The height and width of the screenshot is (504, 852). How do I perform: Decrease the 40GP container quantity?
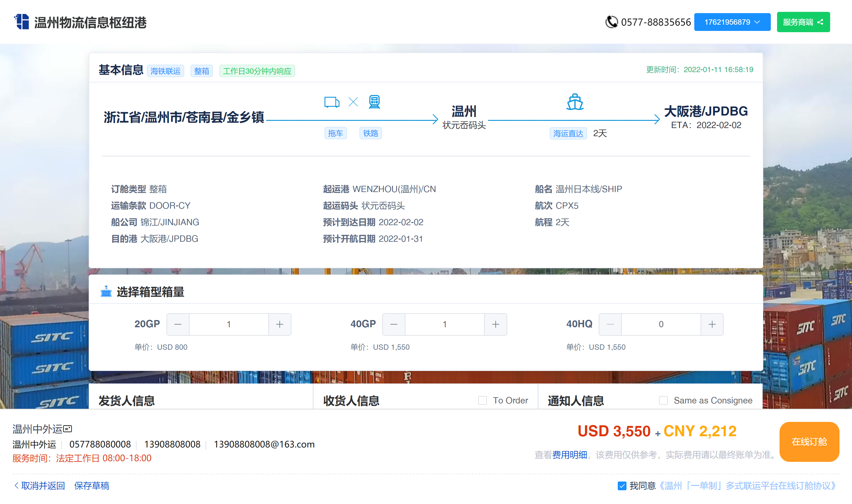pyautogui.click(x=394, y=324)
